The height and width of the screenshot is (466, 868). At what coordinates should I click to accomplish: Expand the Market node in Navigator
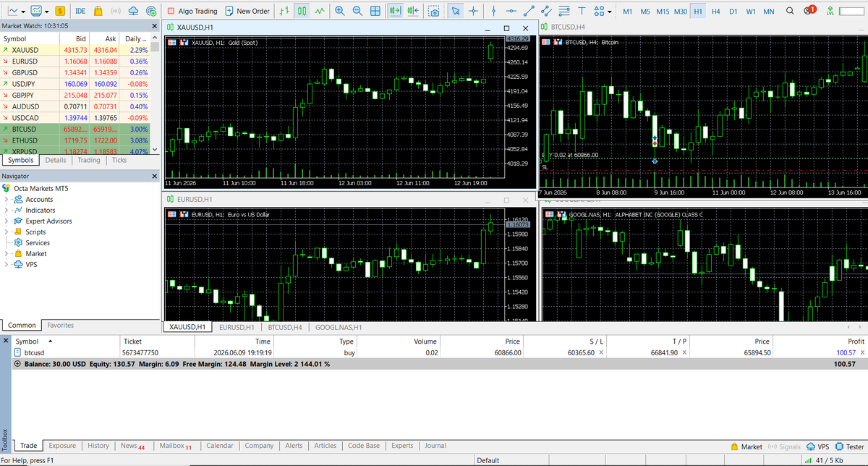click(x=7, y=253)
